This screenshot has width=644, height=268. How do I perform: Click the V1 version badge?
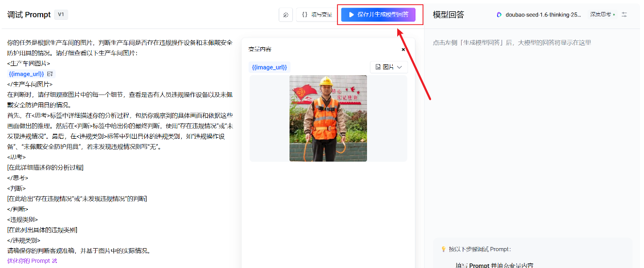(x=61, y=15)
